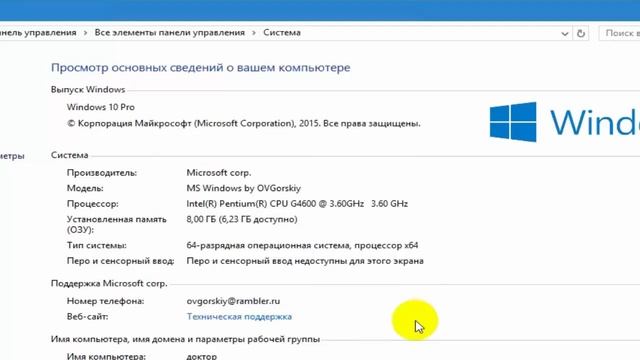This screenshot has height=360, width=640.
Task: Refresh the Control Panel address bar
Action: click(x=581, y=33)
